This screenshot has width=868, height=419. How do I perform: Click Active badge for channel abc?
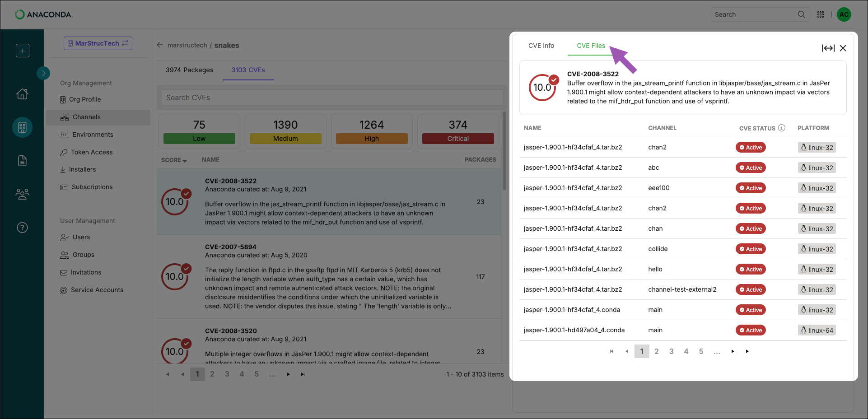pos(751,168)
